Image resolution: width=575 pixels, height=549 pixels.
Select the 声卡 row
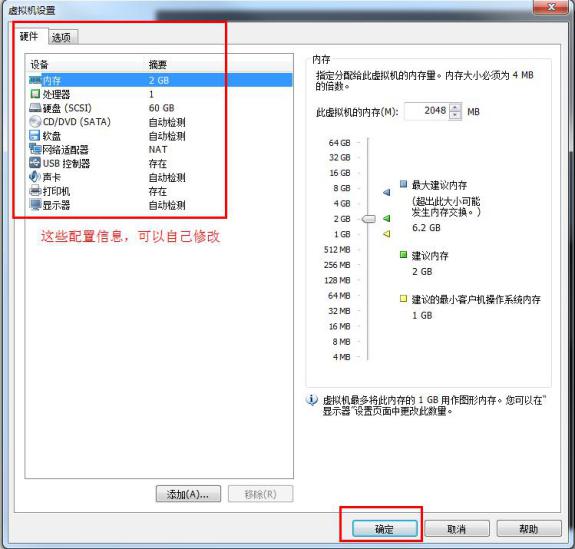[x=160, y=177]
